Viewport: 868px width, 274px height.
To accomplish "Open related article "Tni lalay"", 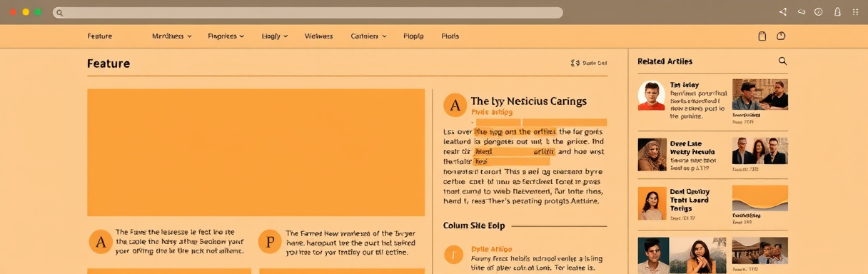I will click(685, 85).
